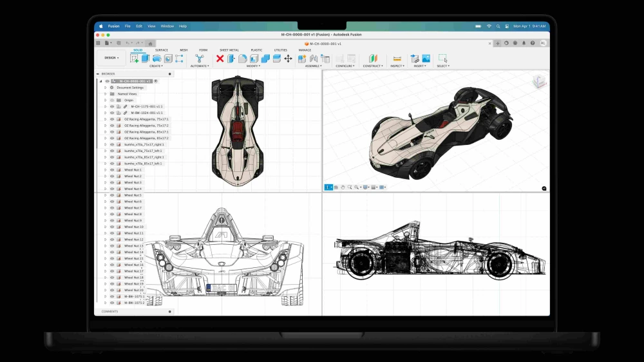This screenshot has width=644, height=362.
Task: Select the Create Sketch tool
Action: [134, 59]
